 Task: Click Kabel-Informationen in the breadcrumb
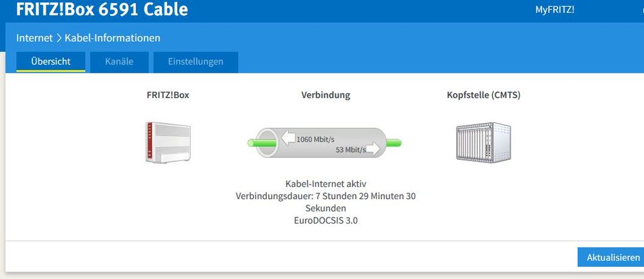pyautogui.click(x=112, y=39)
